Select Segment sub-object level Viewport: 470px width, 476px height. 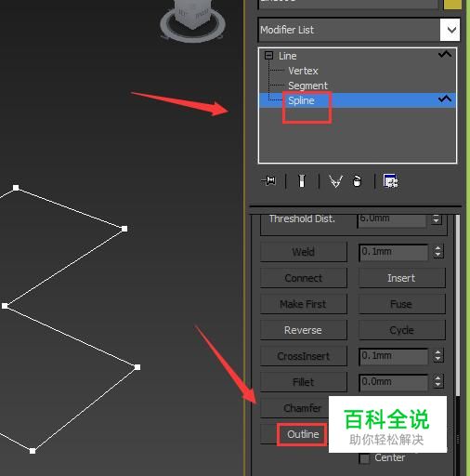[x=307, y=86]
